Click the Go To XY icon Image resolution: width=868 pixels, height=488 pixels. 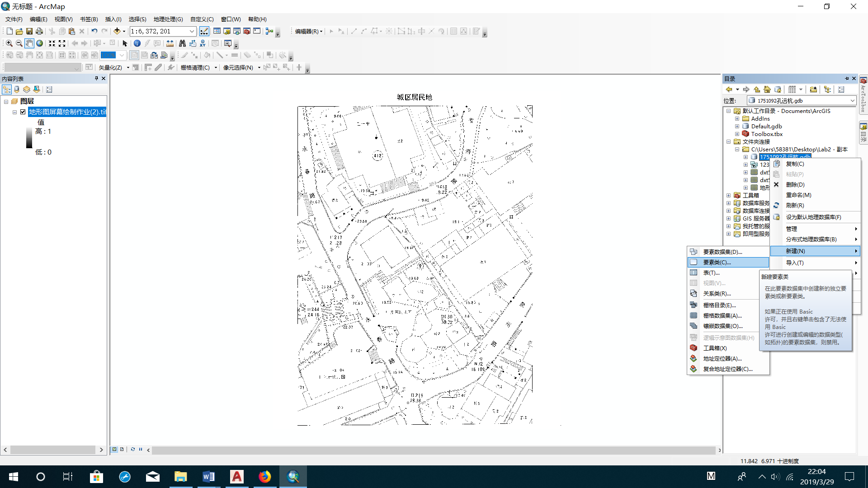(x=203, y=43)
